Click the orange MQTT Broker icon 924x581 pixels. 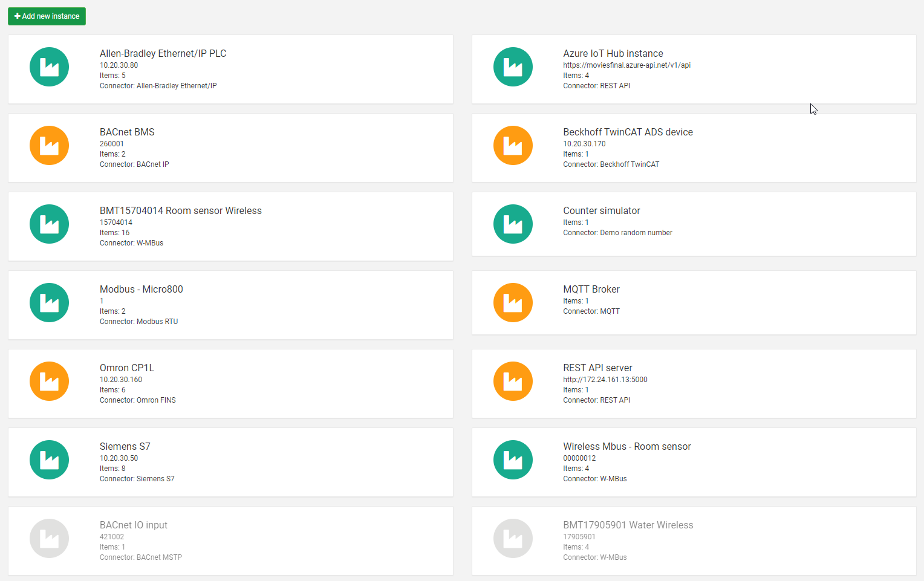513,302
